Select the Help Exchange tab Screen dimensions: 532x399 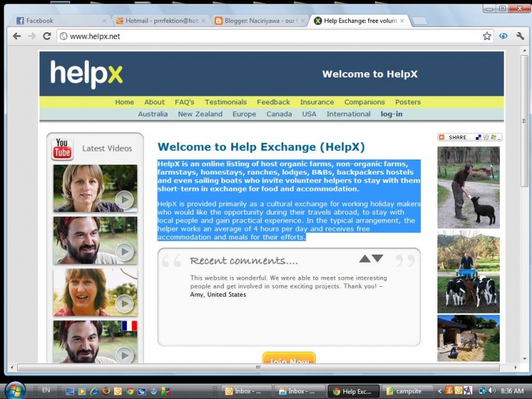pos(360,21)
